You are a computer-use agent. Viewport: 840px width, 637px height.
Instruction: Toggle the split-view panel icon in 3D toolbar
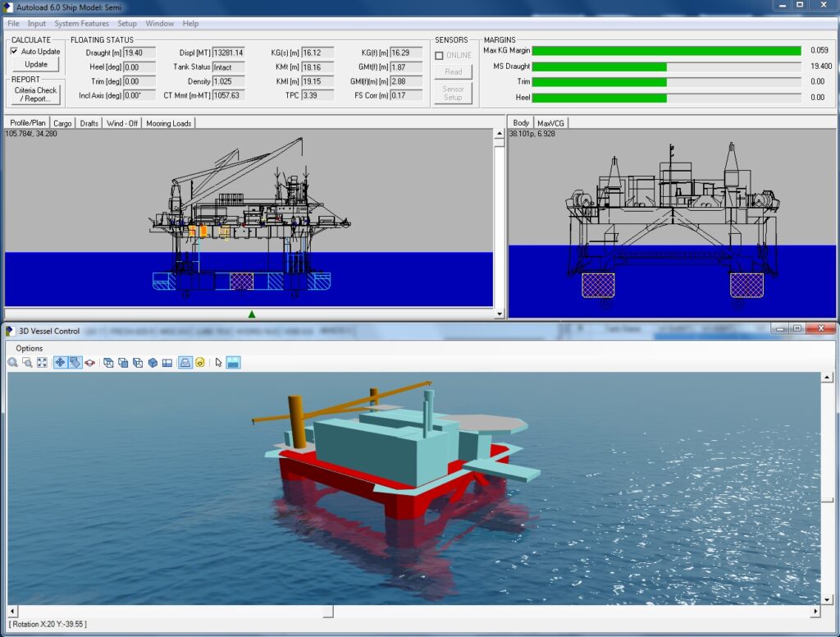(x=168, y=362)
